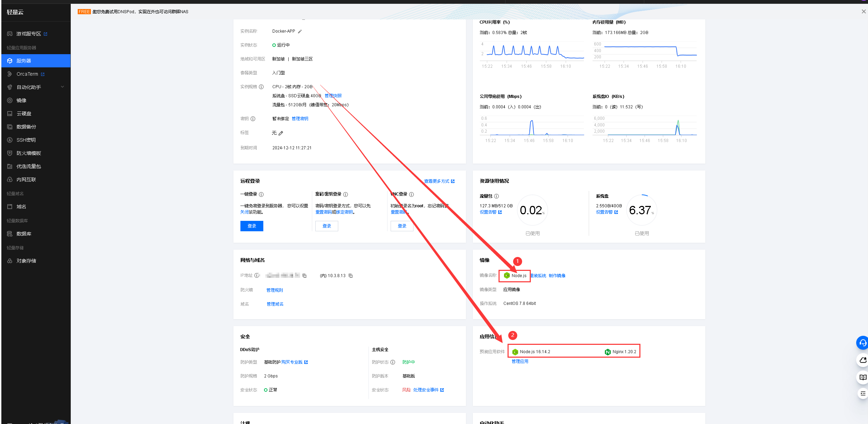Copy the internal IP 10.3.8.13
This screenshot has width=868, height=424.
click(351, 276)
